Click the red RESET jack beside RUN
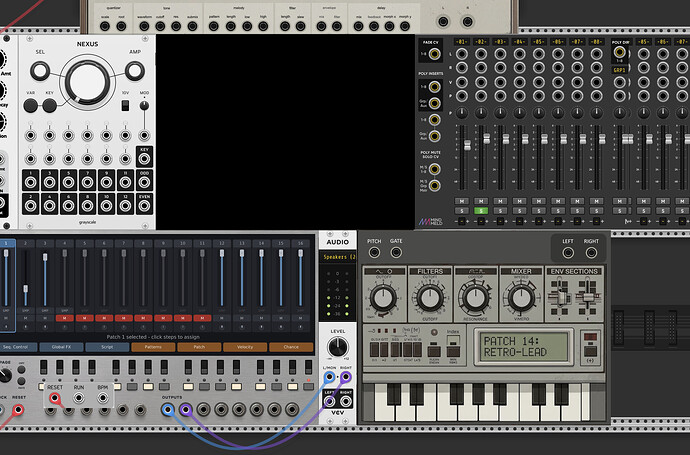 tap(55, 398)
